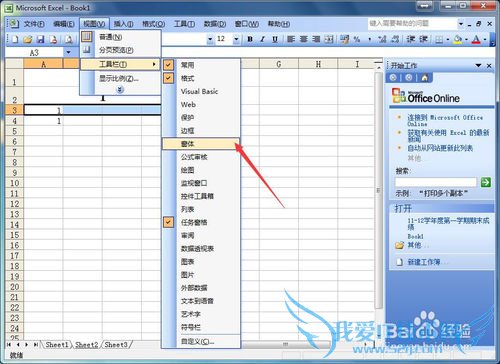
Task: Expand the View menu chevron
Action: (x=120, y=90)
